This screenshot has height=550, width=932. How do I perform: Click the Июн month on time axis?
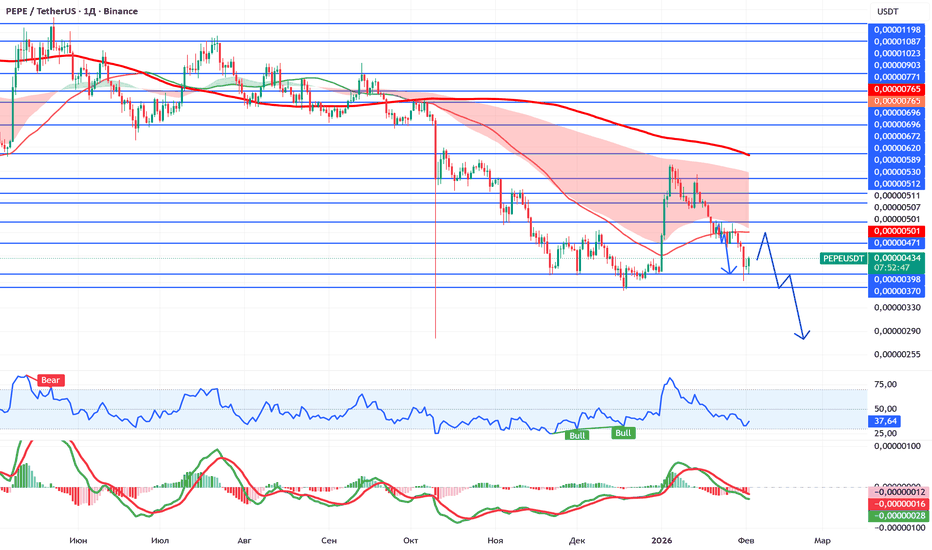pos(78,540)
